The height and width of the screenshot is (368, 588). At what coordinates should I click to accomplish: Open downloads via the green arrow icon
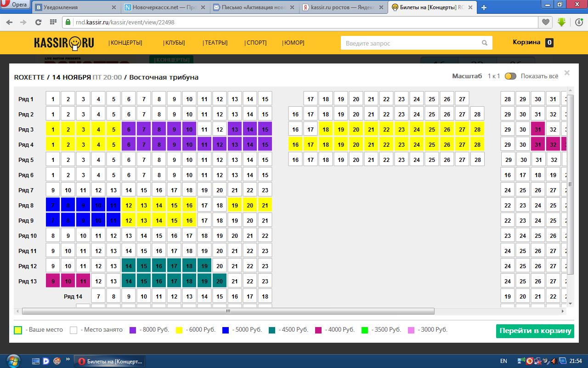click(x=561, y=22)
